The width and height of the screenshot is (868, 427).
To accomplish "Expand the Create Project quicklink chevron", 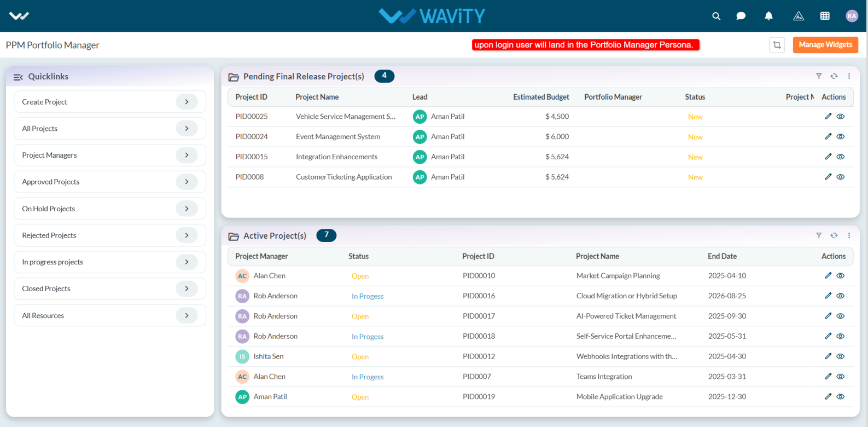I will pyautogui.click(x=187, y=102).
